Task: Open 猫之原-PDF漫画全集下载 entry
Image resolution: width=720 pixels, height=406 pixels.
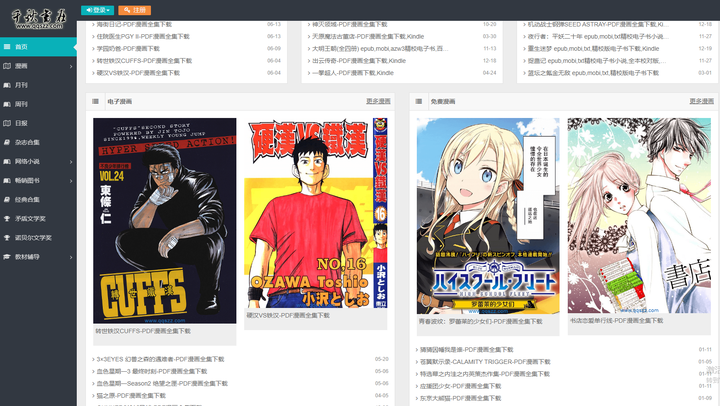Action: [x=131, y=395]
